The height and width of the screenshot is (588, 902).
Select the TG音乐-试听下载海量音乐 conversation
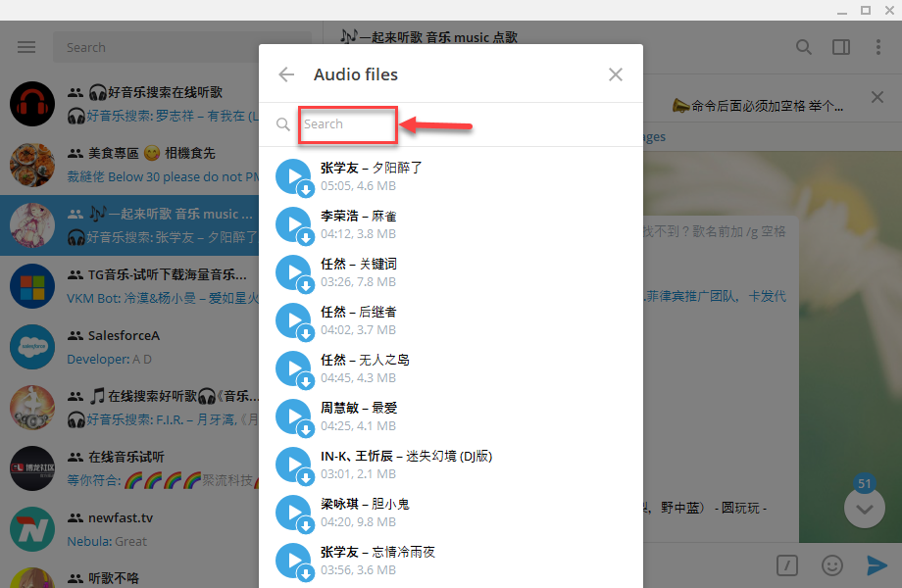(x=127, y=285)
